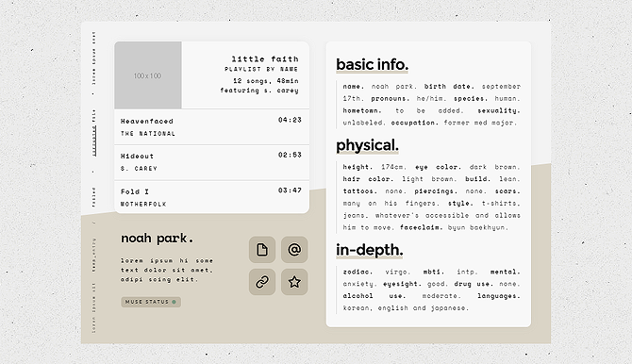Screen dimensions: 632x364
Task: Play the Fold I track by Motherfolk
Action: click(x=211, y=197)
